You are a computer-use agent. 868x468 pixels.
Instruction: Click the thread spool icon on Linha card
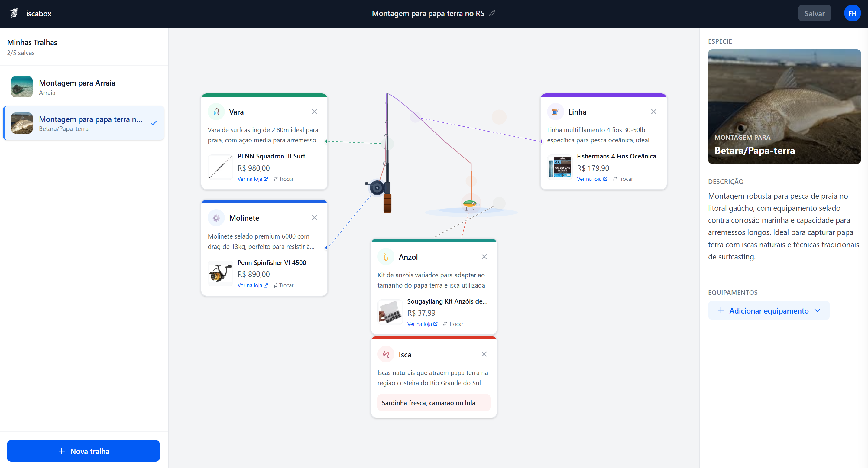point(555,112)
